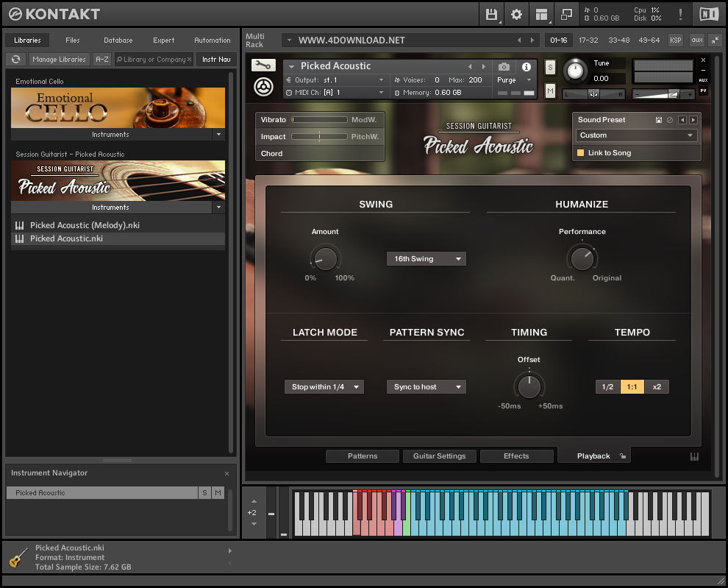The height and width of the screenshot is (588, 728).
Task: Remove the Picked Acoustic instrument with X
Action: [704, 60]
